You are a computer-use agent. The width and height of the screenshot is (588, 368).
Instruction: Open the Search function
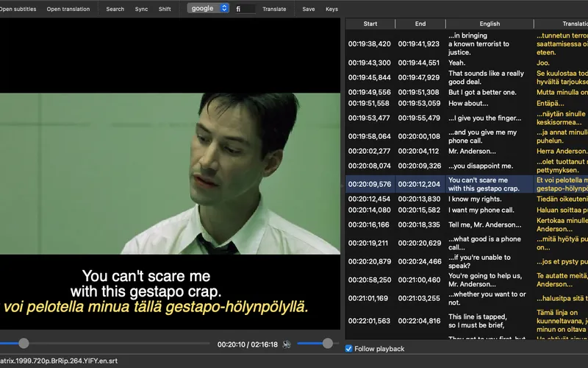point(115,9)
